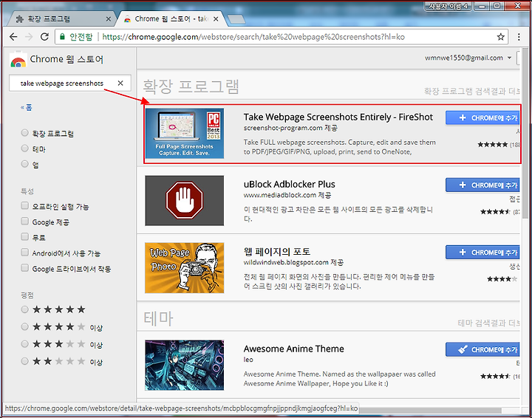Open the wmnwe1550@gmail.com account dropdown
Viewport: 532px width, 418px height.
468,58
